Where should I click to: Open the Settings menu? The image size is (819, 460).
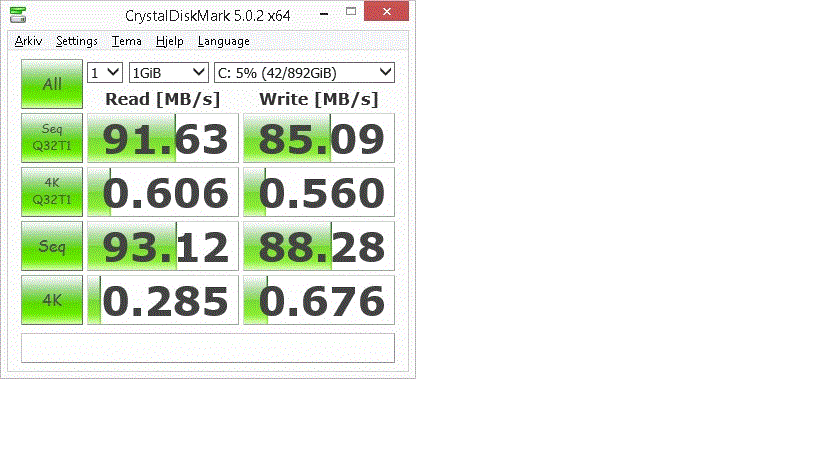click(x=77, y=41)
